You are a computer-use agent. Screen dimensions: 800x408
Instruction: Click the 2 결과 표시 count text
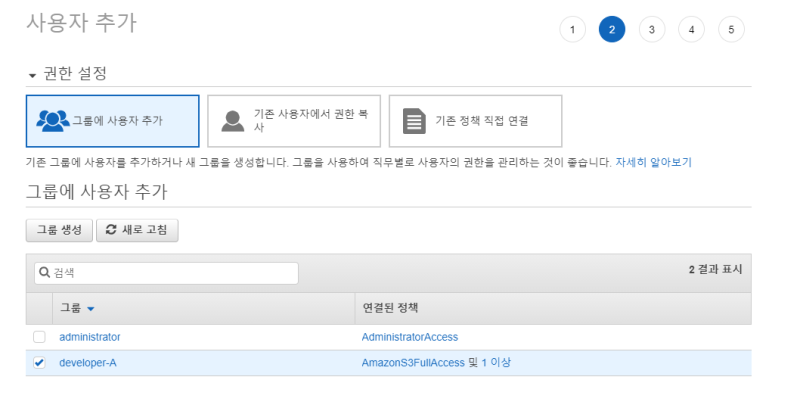[715, 269]
